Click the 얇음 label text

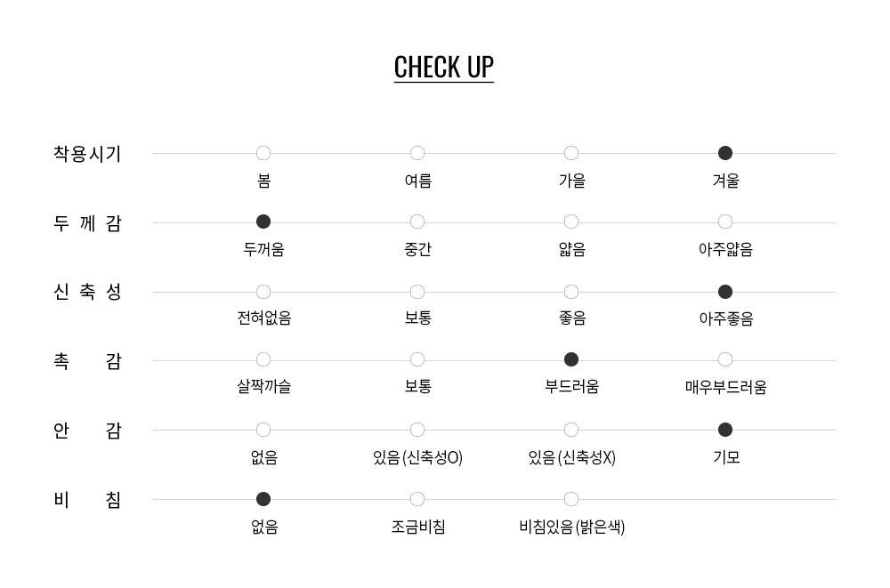click(x=571, y=250)
